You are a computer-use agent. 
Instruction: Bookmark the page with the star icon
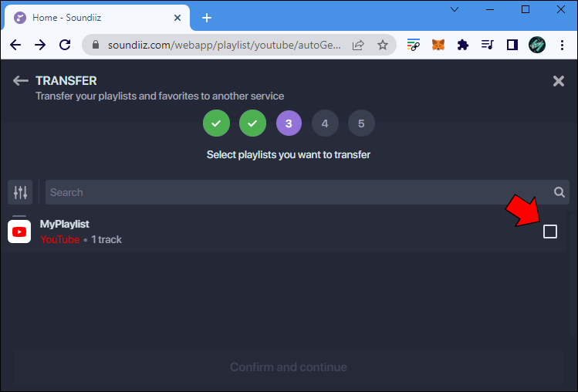pyautogui.click(x=383, y=45)
